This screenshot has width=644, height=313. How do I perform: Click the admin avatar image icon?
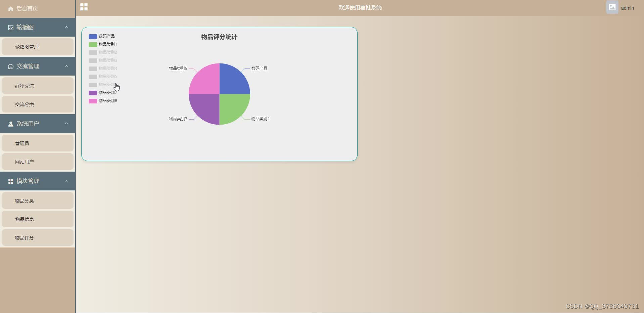(612, 7)
